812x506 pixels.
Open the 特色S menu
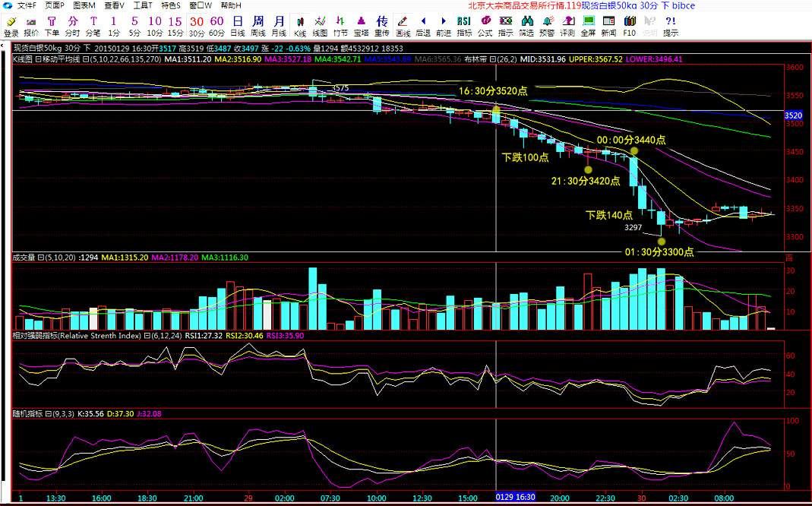pos(172,5)
